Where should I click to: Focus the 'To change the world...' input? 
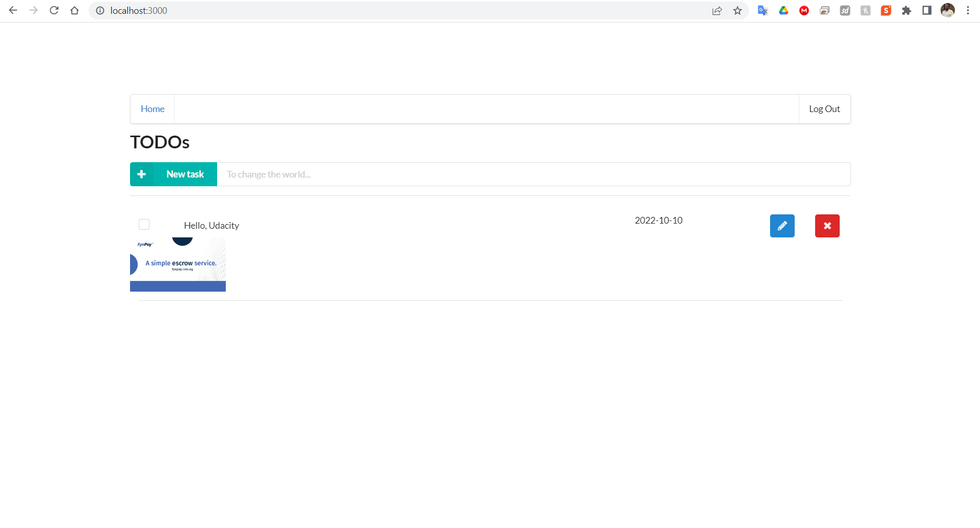coord(534,174)
